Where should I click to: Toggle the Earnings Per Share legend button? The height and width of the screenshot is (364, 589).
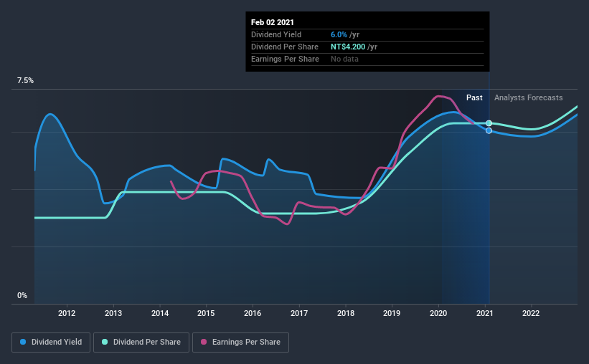[241, 343]
